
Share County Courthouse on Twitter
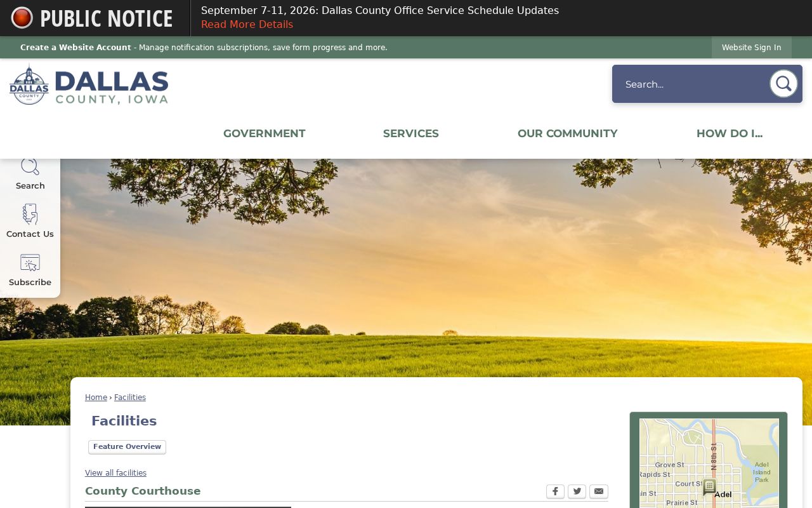pyautogui.click(x=577, y=491)
